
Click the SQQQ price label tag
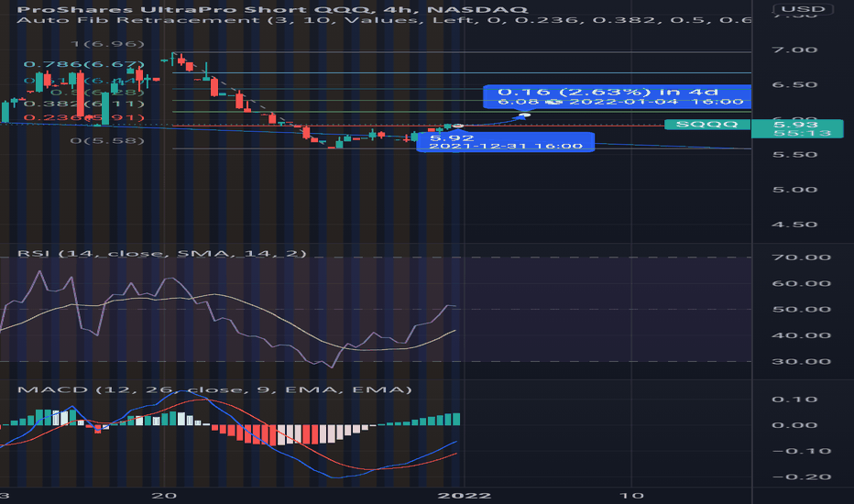[x=707, y=125]
